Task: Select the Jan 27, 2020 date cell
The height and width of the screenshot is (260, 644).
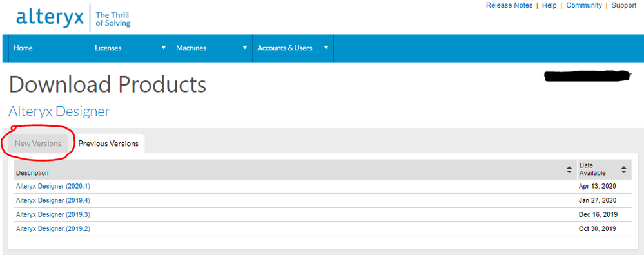Action: (598, 201)
